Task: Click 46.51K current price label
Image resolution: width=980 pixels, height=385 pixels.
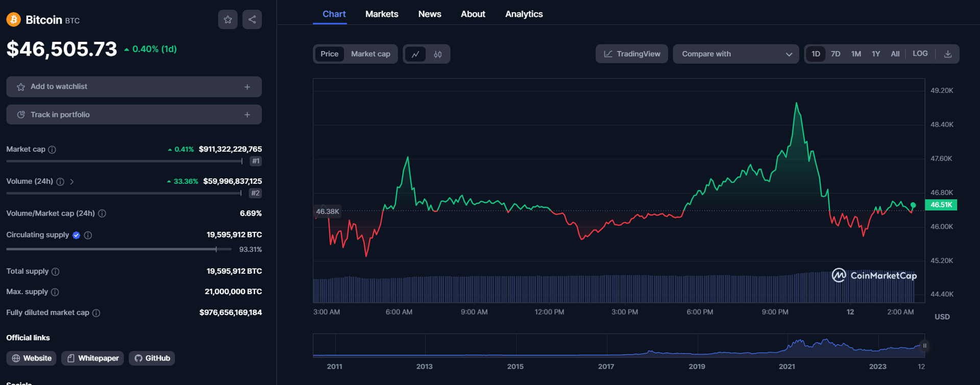Action: [x=941, y=205]
